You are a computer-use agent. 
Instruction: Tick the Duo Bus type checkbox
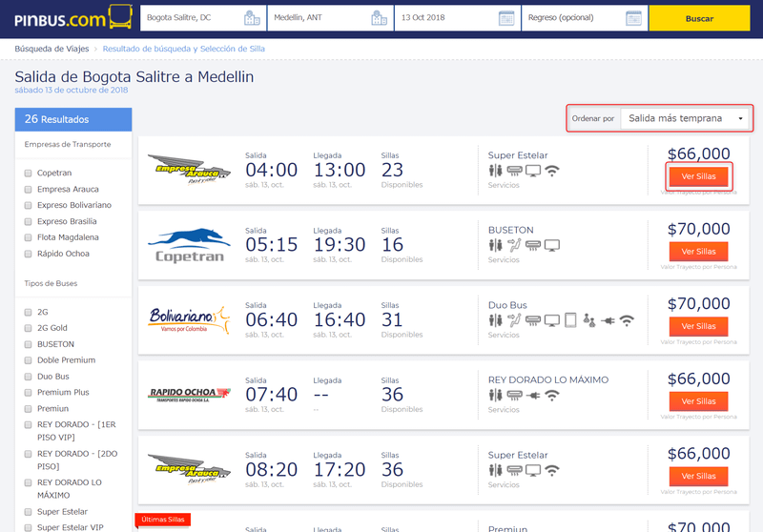tap(30, 377)
